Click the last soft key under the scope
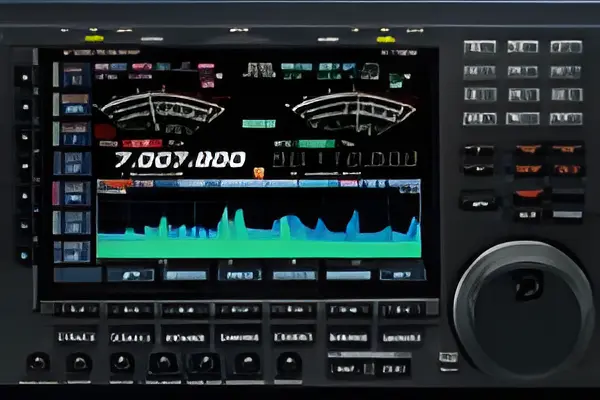This screenshot has height=400, width=600. (x=403, y=274)
